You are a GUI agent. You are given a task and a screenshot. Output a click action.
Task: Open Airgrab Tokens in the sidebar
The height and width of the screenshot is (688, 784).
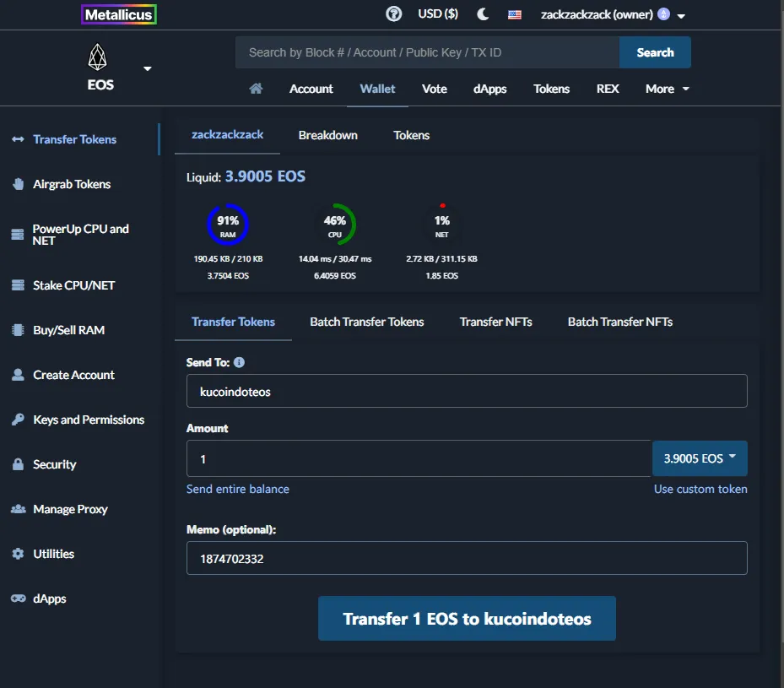(x=72, y=184)
